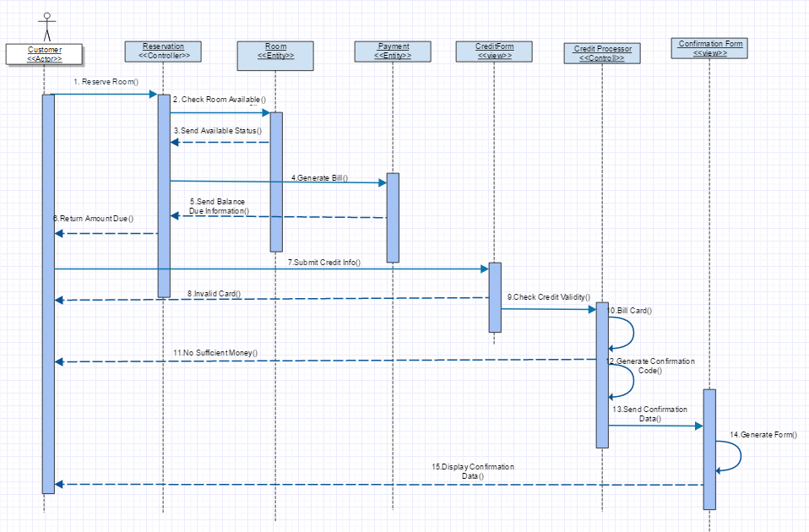The width and height of the screenshot is (809, 532).
Task: Select the Customer actor label box
Action: (x=45, y=54)
